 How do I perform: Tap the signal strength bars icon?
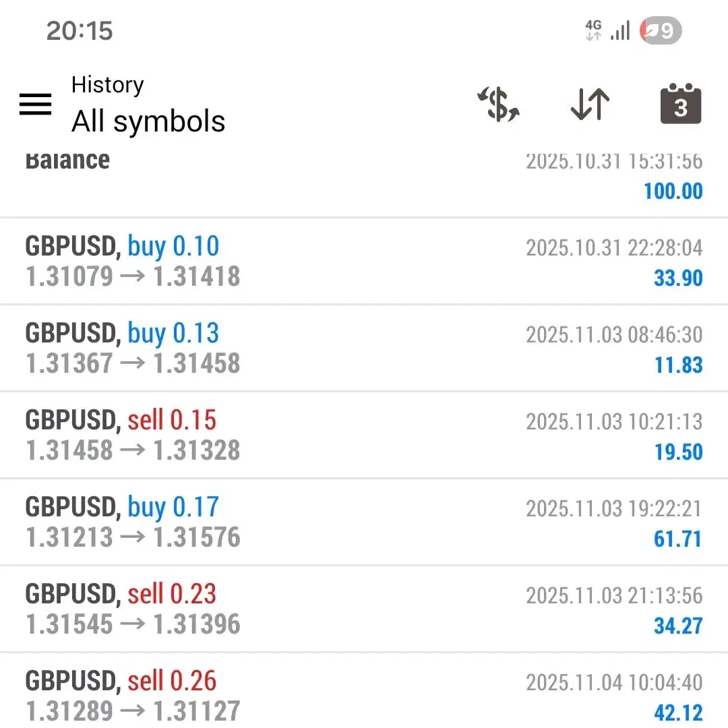point(619,30)
